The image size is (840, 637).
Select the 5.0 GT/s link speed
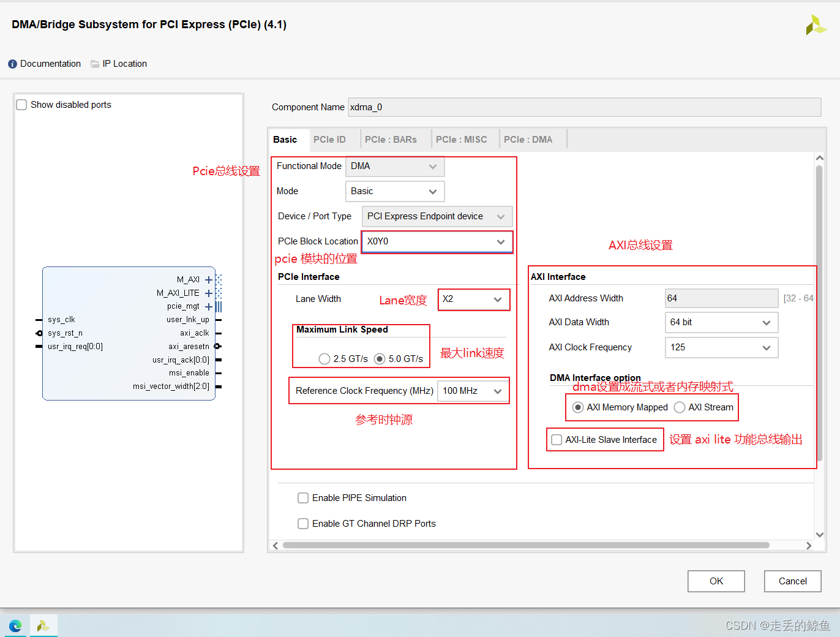tap(380, 359)
